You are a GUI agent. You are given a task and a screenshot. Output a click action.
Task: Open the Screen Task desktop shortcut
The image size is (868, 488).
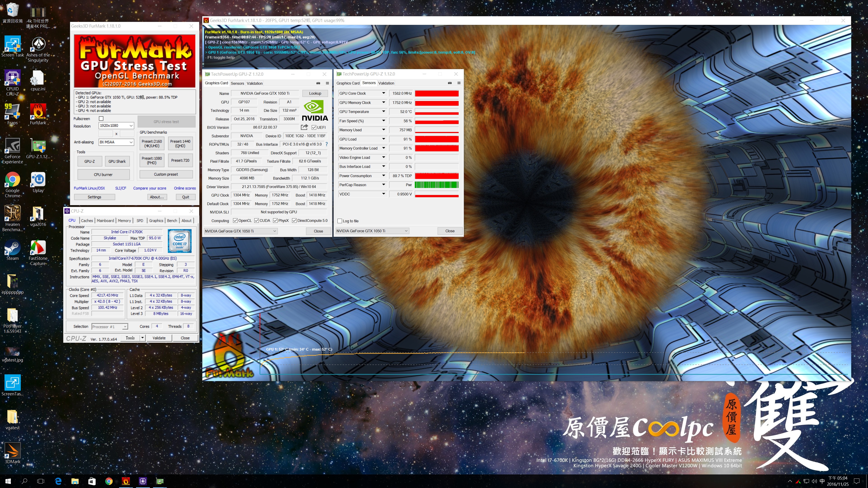(x=12, y=47)
